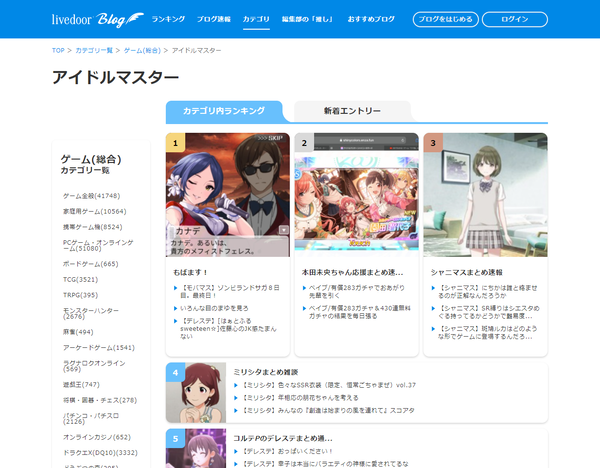Open 年相応の朋花ちゃん article
This screenshot has height=468, width=600.
point(300,398)
